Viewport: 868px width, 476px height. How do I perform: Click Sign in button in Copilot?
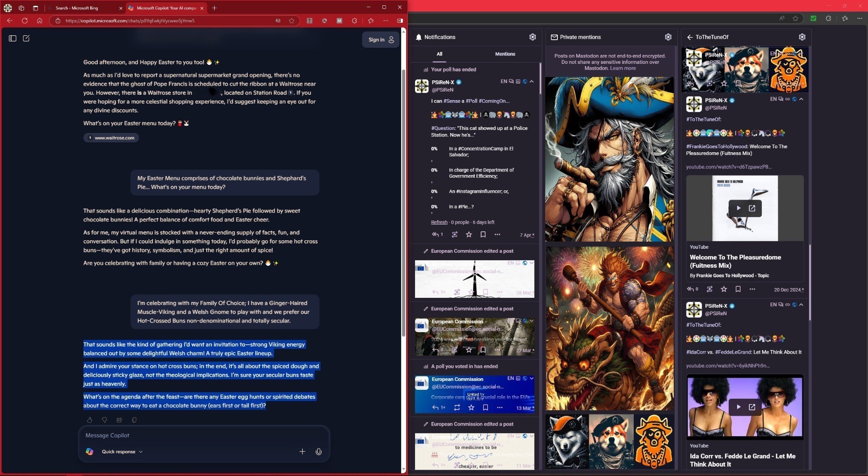point(381,40)
